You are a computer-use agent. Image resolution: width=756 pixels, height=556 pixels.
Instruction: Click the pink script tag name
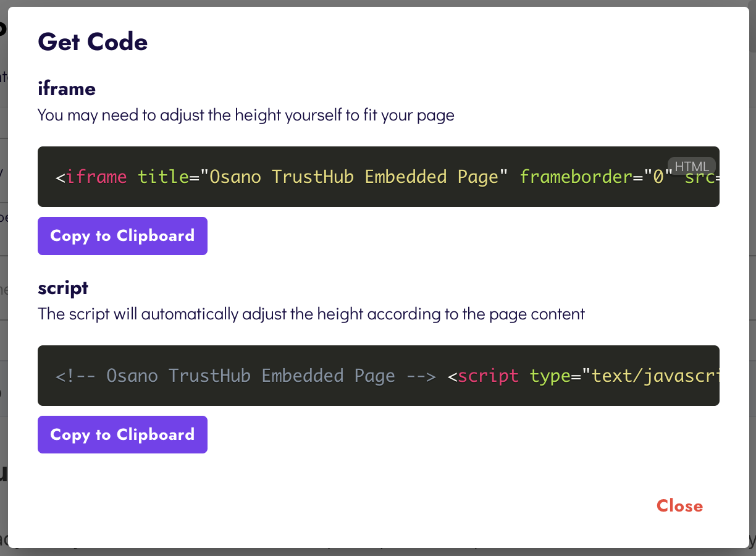[488, 376]
